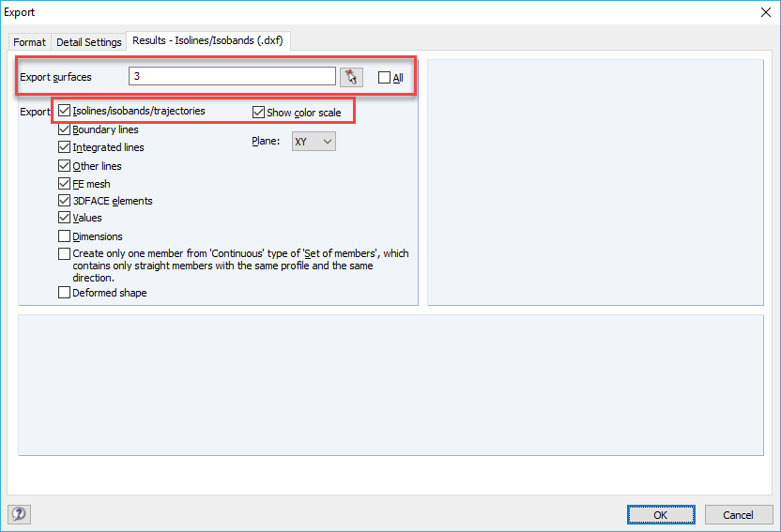
Task: Toggle the Isolines/isobands/trajectories checkbox
Action: click(x=64, y=111)
